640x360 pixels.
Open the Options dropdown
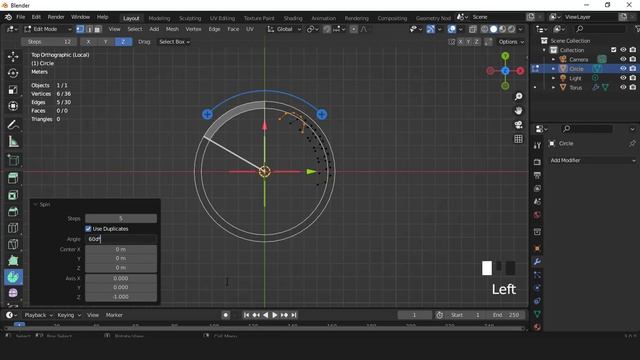tap(511, 42)
